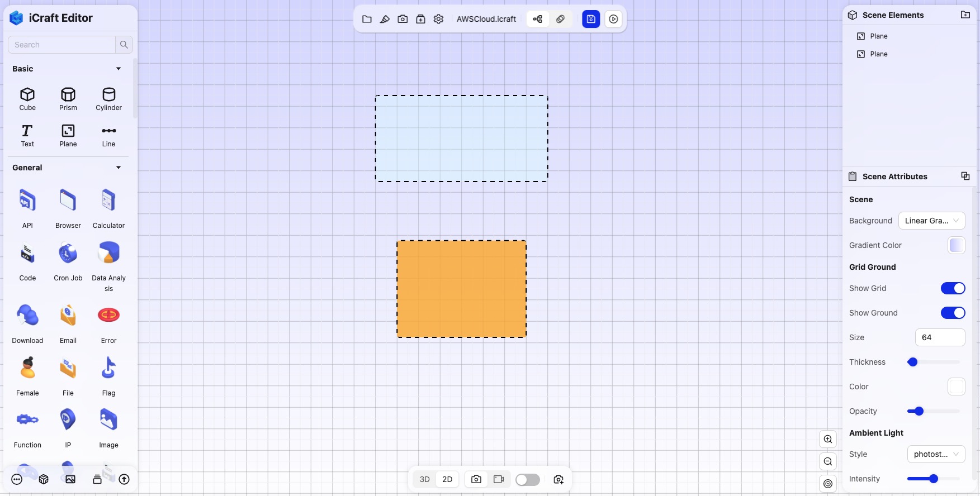Switch to the node connection mode
Viewport: 980px width, 496px height.
click(x=537, y=19)
